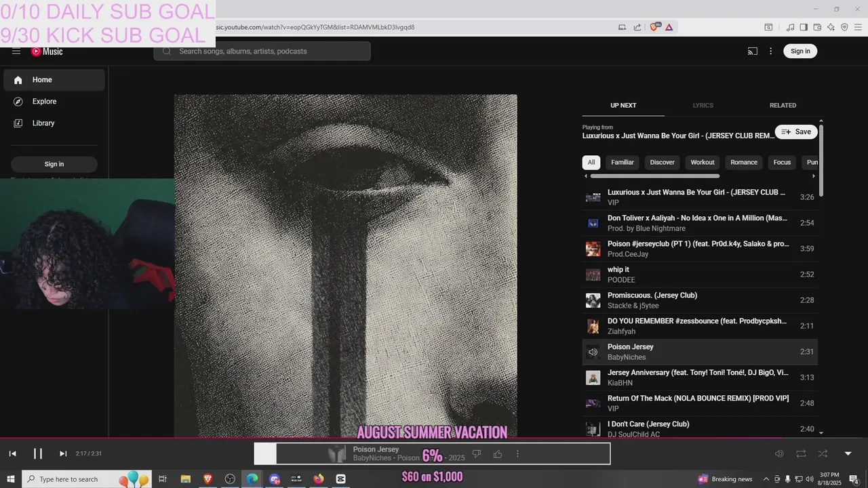Viewport: 868px width, 488px height.
Task: Click the song progress bar
Action: point(434,438)
